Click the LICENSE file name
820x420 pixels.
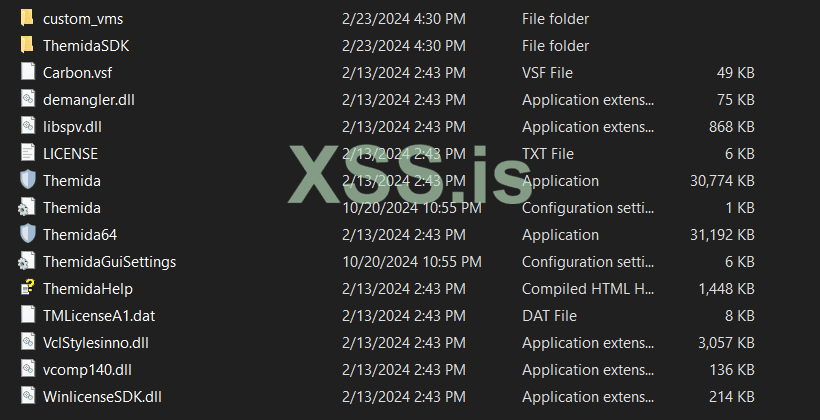70,154
